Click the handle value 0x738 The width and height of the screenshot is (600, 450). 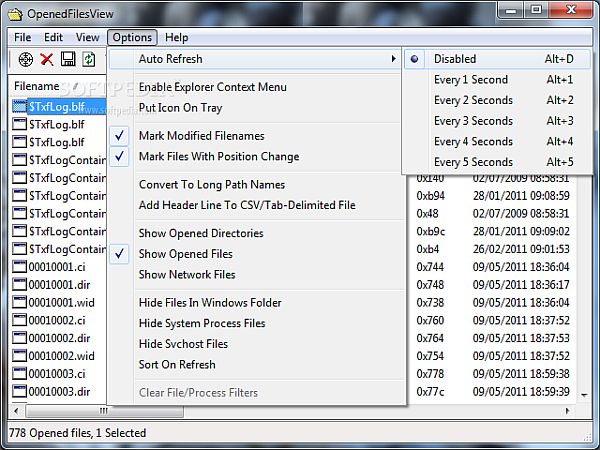pos(430,302)
